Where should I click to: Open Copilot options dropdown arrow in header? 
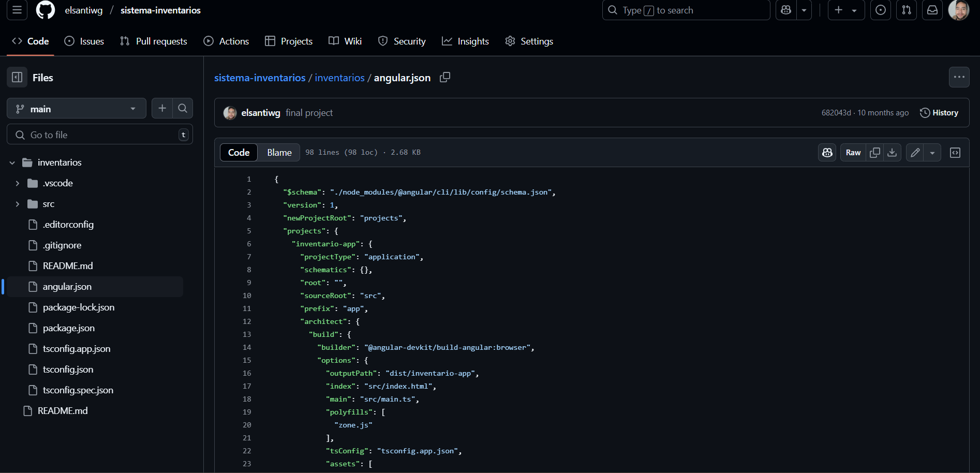click(x=804, y=10)
